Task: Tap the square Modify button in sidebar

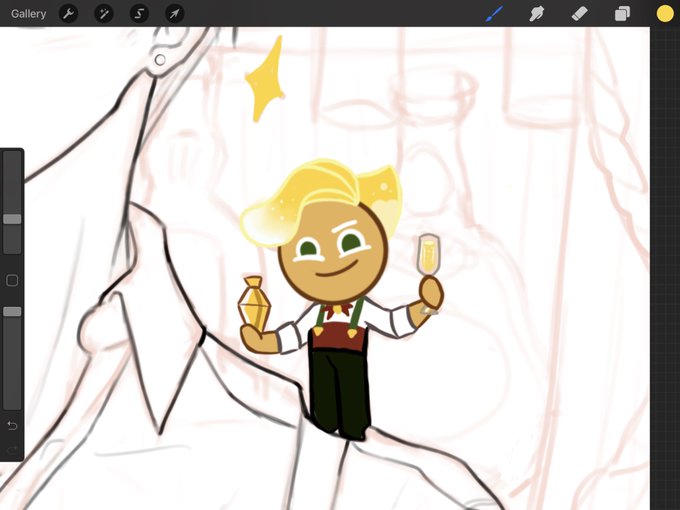Action: point(12,281)
